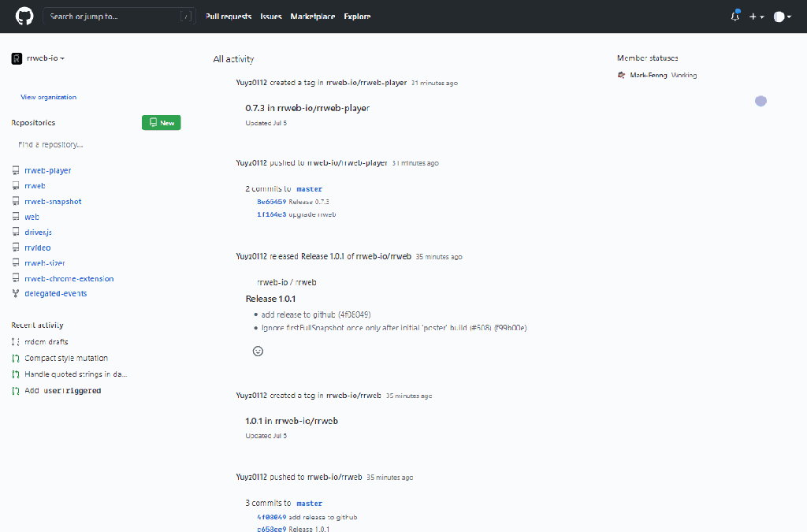Click the fork icon beside delegated-events
Screen dimensions: 807x532
coord(16,293)
